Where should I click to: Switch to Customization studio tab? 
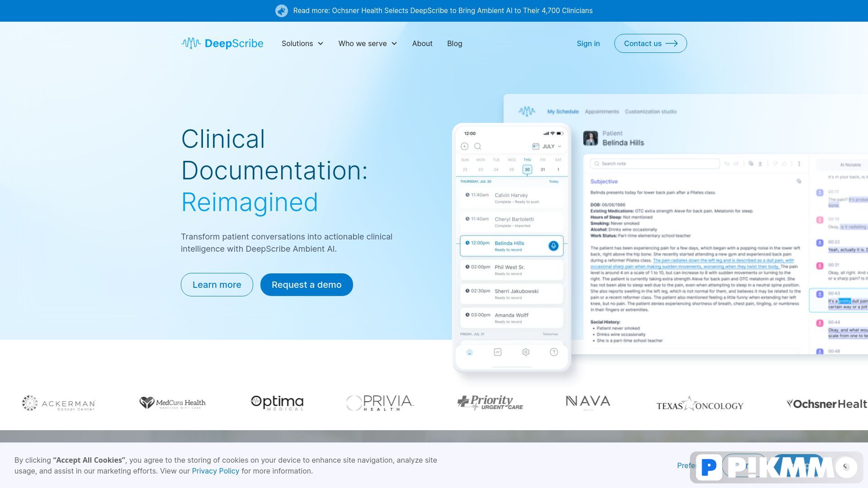click(651, 112)
